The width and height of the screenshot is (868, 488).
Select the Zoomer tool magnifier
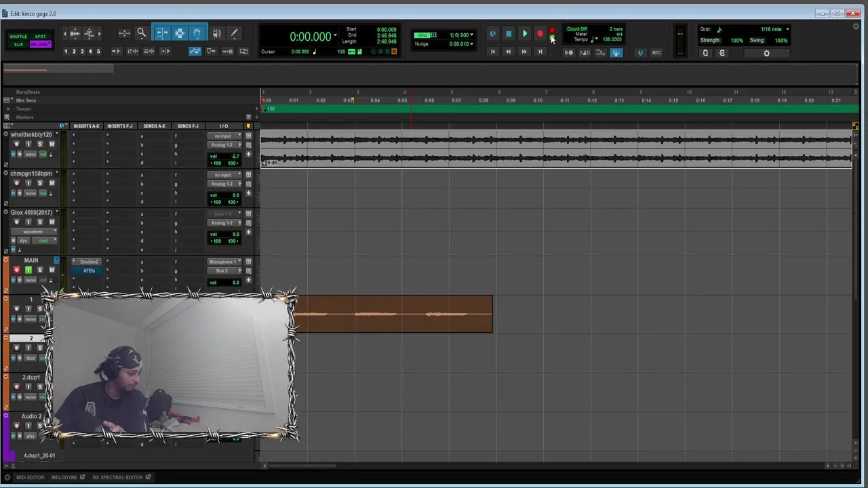click(141, 33)
